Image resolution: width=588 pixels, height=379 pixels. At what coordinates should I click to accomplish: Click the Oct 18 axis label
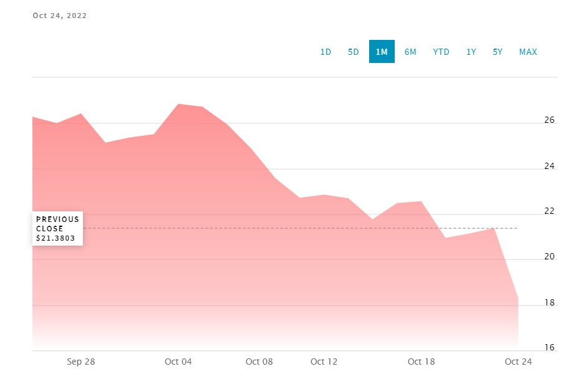click(422, 362)
